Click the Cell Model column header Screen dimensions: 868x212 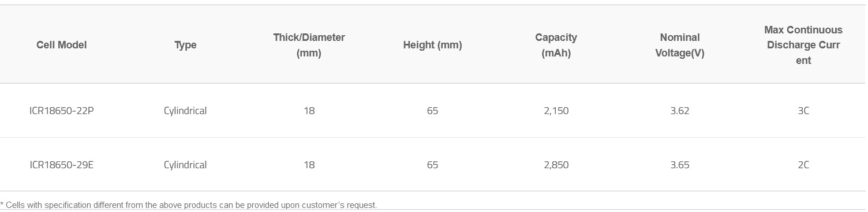click(x=62, y=45)
